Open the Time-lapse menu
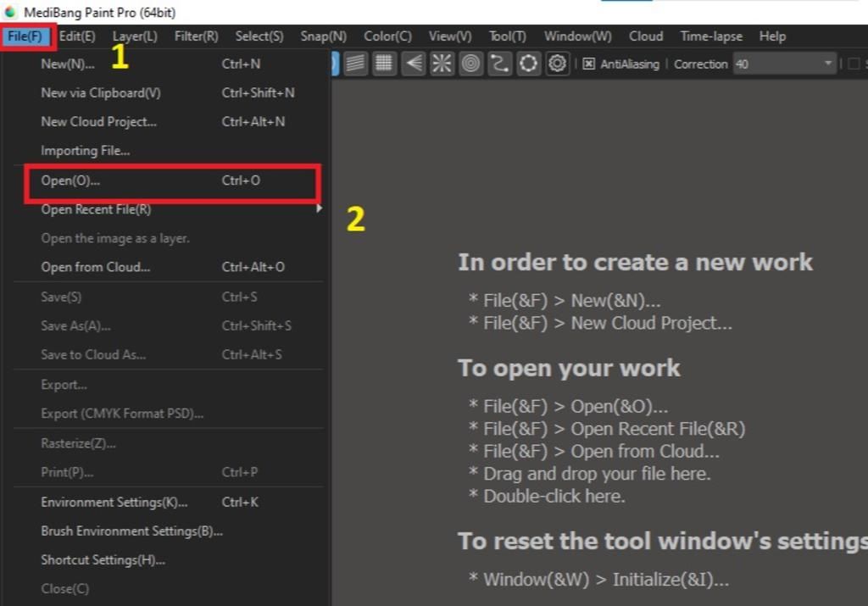This screenshot has height=606, width=868. click(711, 36)
